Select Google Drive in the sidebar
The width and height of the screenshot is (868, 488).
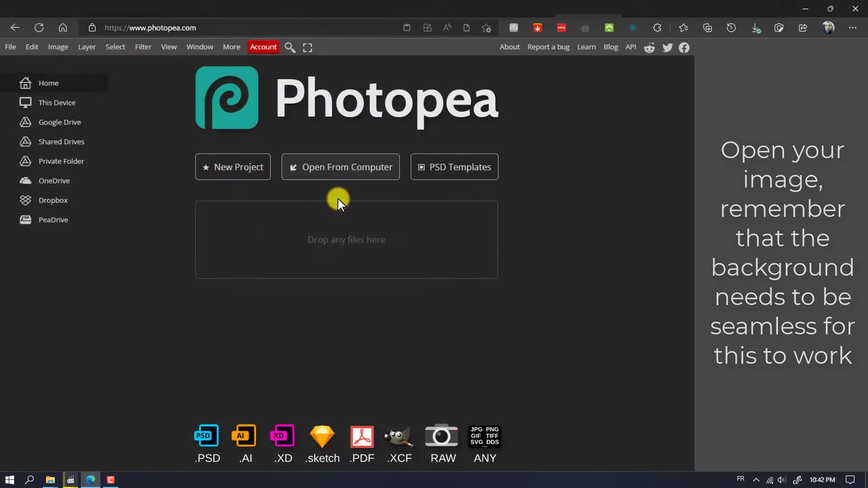[59, 122]
